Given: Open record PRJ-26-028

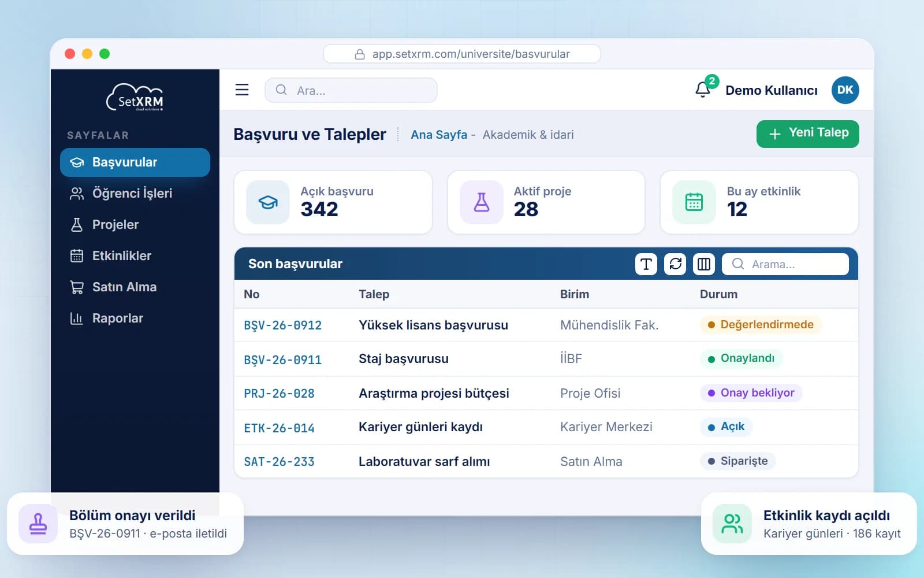Looking at the screenshot, I should pyautogui.click(x=280, y=394).
